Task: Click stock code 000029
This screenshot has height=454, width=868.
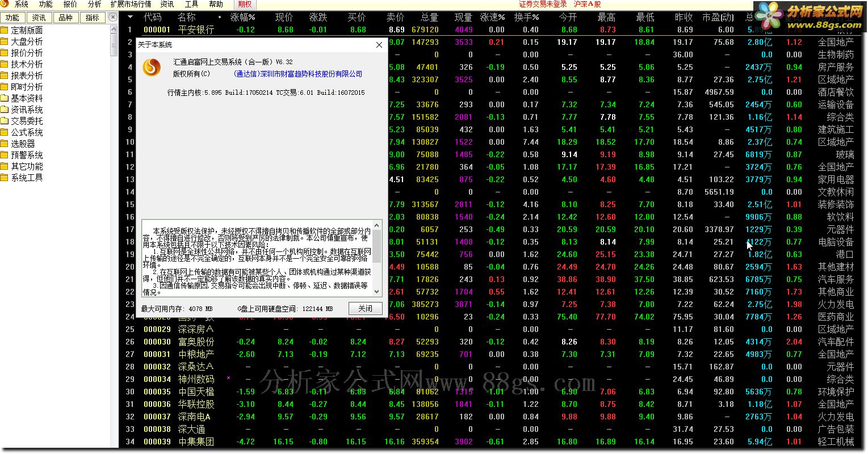Action: (x=157, y=329)
